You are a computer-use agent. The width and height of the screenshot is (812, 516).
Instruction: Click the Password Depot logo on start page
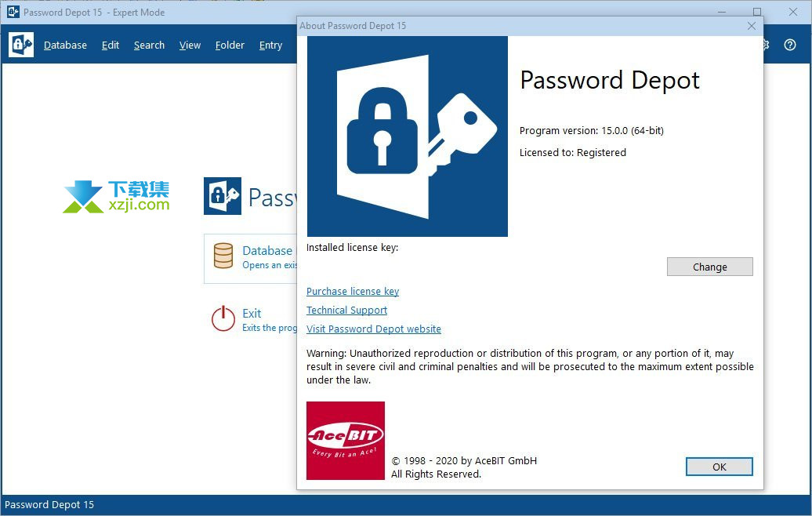tap(223, 196)
